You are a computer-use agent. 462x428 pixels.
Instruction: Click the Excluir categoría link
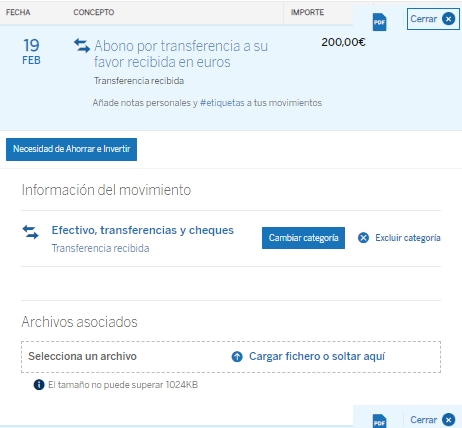(408, 238)
